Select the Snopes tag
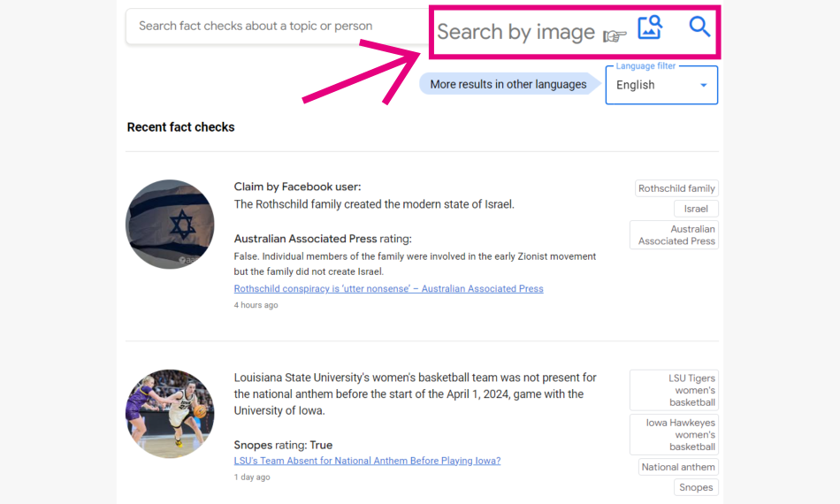Screen dimensions: 840x504 (696, 487)
